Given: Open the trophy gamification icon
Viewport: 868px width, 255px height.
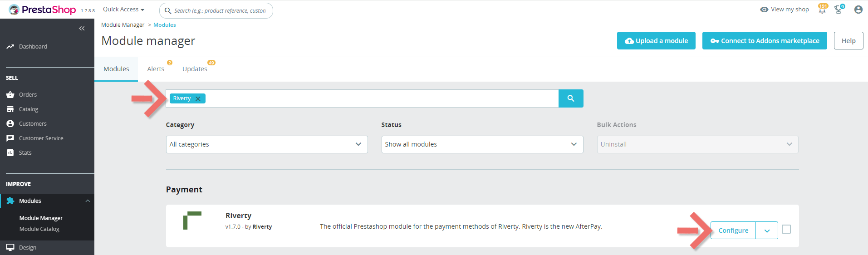Looking at the screenshot, I should coord(839,10).
